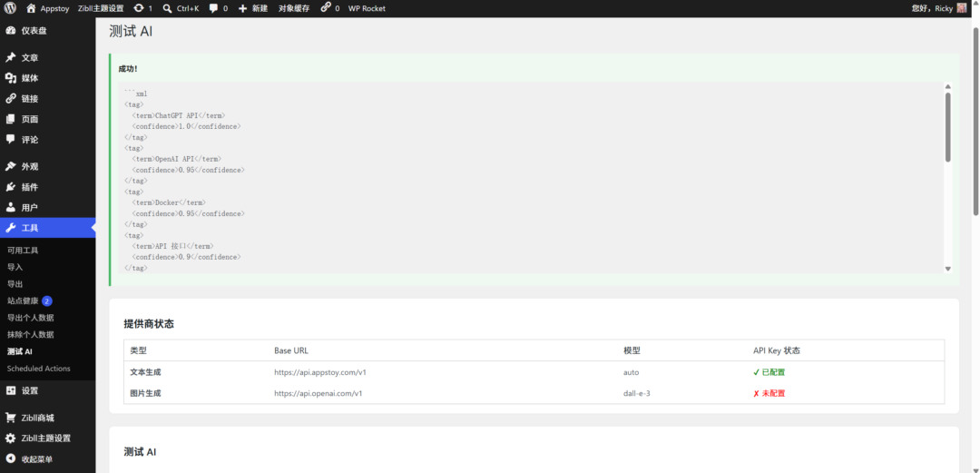Click the comments bubble icon in admin bar
The height and width of the screenshot is (473, 980).
[214, 8]
